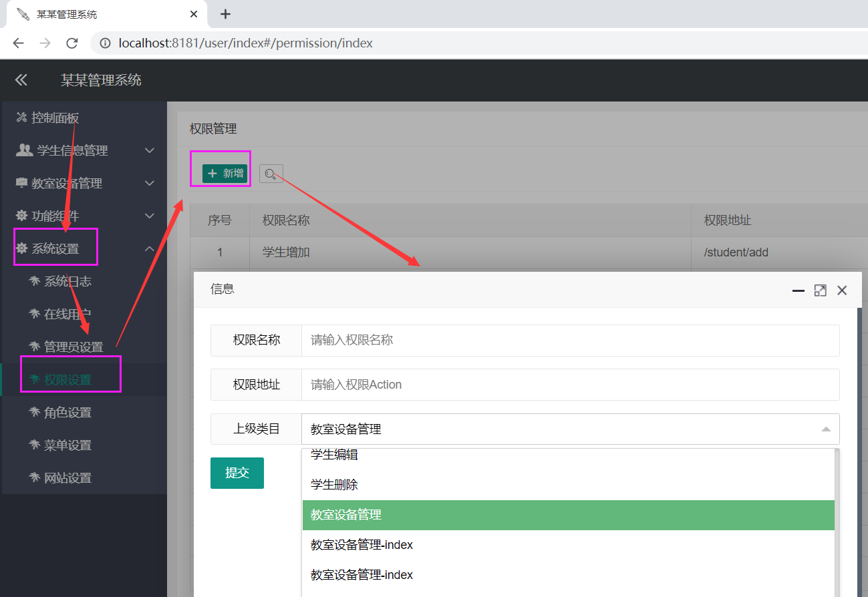
Task: Click the 新增 button
Action: point(221,172)
